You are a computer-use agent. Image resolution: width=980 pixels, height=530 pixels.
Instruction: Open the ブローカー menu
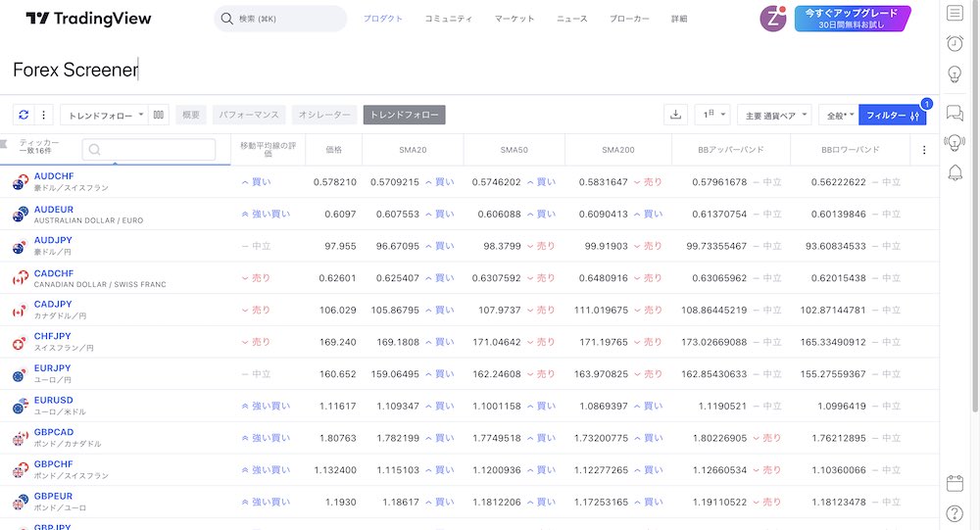click(x=629, y=19)
